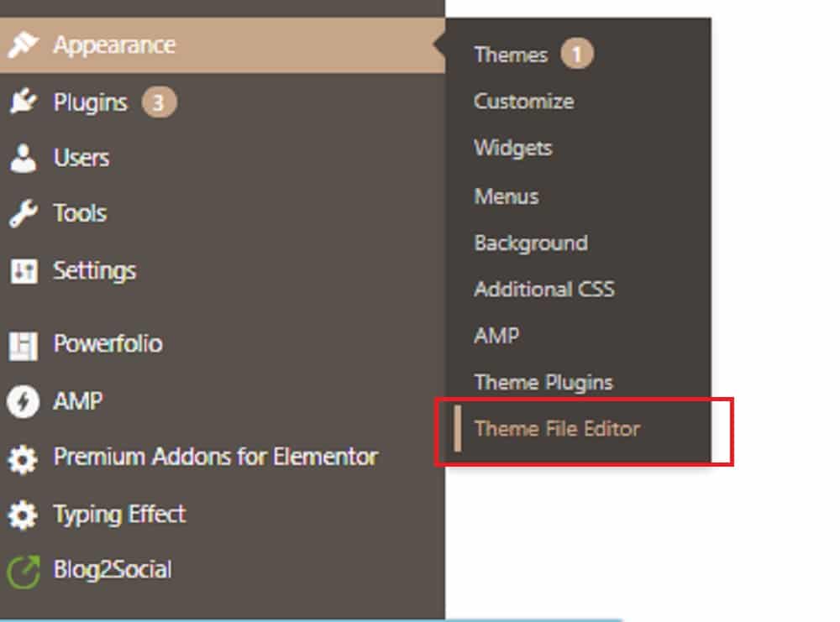Choose Background in the submenu
The image size is (840, 622).
click(531, 243)
